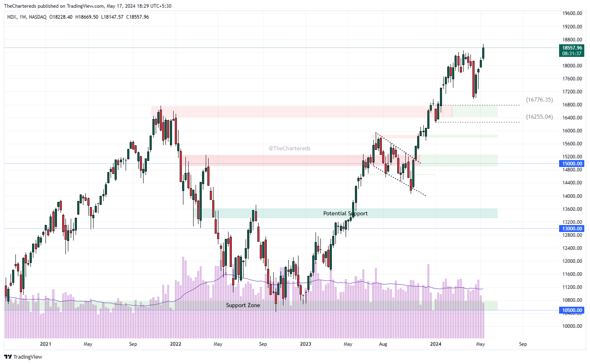Select the Support Zone label
The height and width of the screenshot is (364, 590).
click(243, 305)
